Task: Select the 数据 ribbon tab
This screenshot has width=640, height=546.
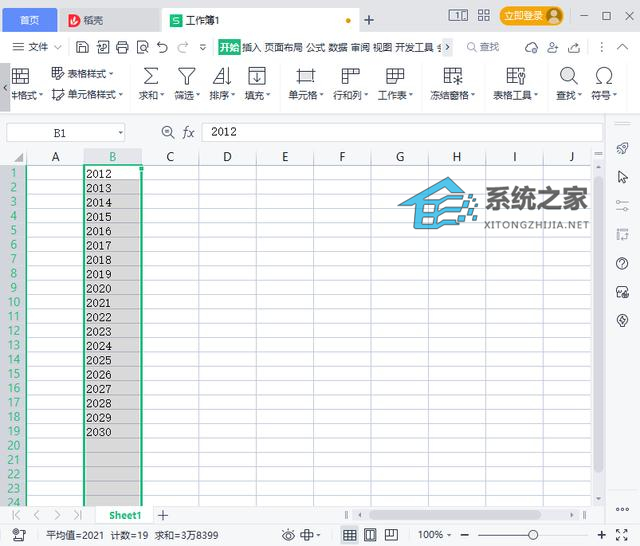Action: coord(338,47)
